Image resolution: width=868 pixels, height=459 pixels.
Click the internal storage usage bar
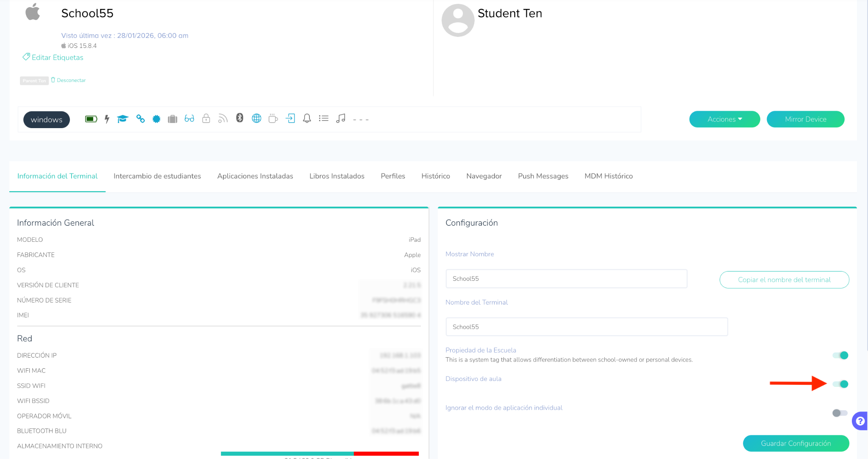pos(320,453)
